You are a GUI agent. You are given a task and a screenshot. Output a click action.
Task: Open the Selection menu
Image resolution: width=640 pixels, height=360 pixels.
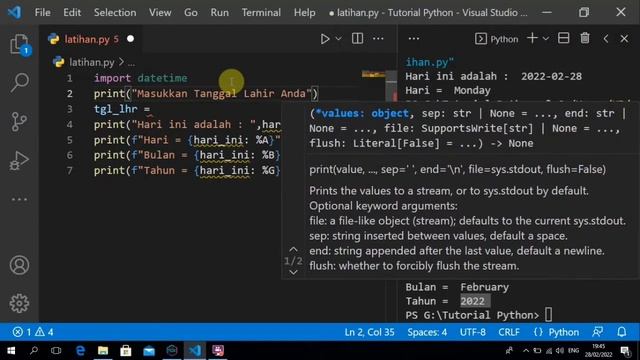115,13
